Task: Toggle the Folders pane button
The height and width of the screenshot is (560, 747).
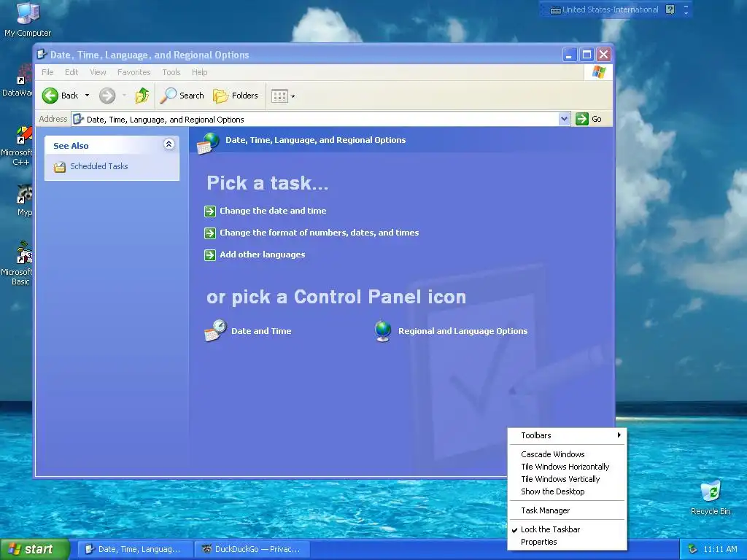Action: coord(236,96)
